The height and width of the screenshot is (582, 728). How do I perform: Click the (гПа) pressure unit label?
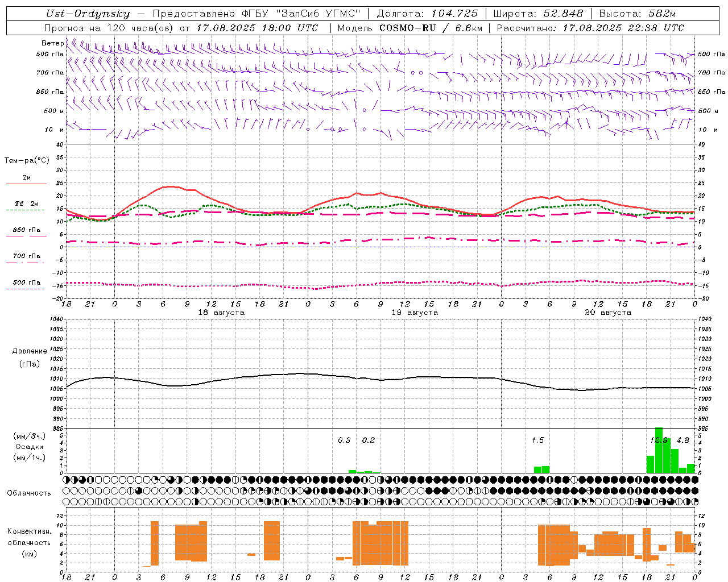pos(30,364)
